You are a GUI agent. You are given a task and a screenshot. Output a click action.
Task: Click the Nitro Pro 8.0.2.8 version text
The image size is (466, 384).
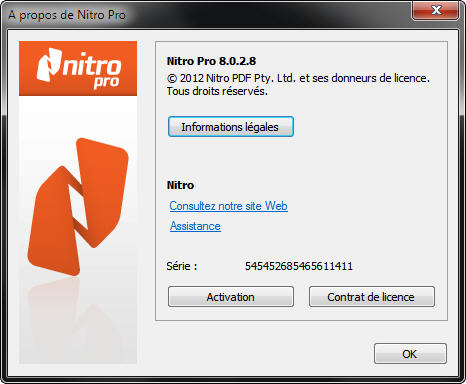[211, 61]
